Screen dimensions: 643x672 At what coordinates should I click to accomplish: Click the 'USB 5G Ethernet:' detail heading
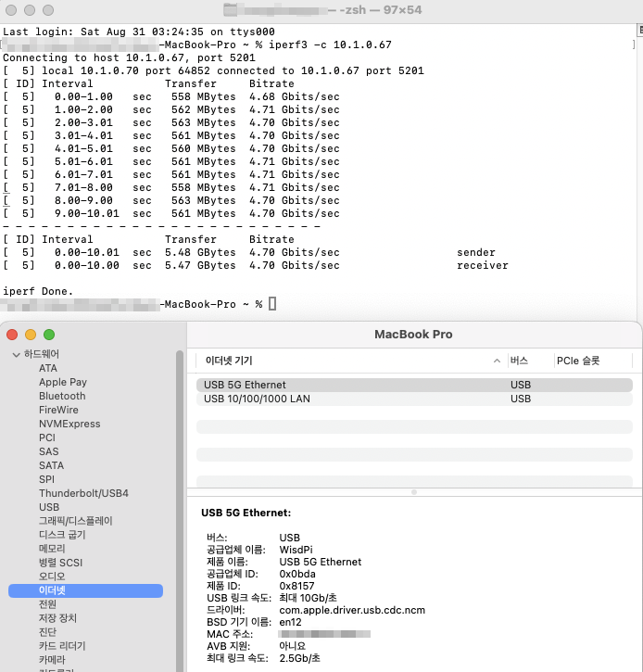pos(246,513)
